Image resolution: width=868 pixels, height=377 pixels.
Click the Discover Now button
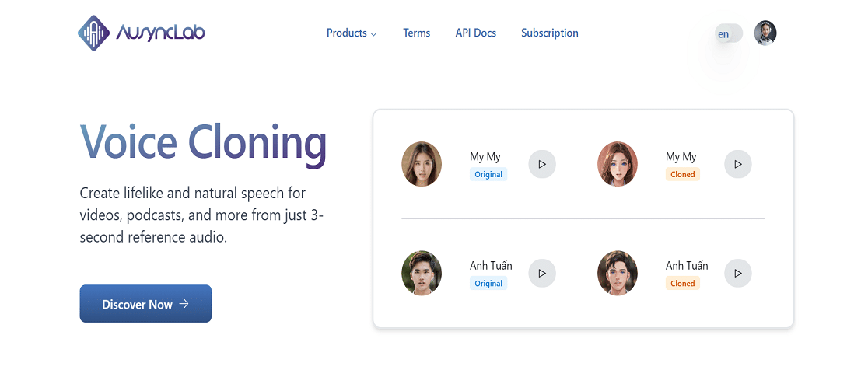pos(145,303)
